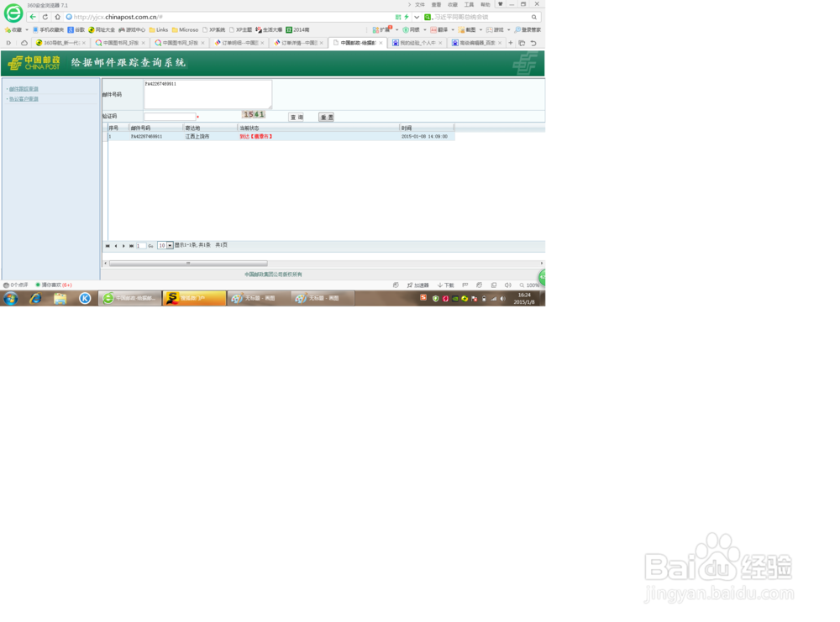Open the 下载 downloads status bar item
840x622 pixels.
click(446, 285)
